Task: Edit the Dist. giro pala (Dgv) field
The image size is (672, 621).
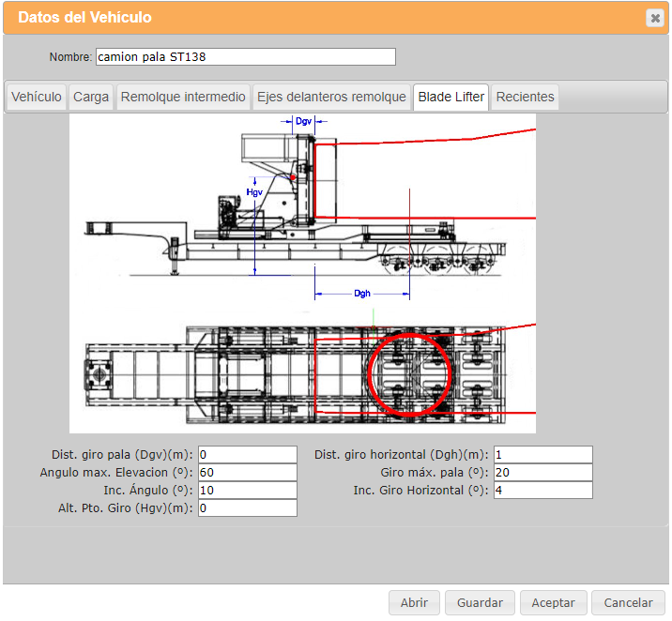Action: click(247, 455)
